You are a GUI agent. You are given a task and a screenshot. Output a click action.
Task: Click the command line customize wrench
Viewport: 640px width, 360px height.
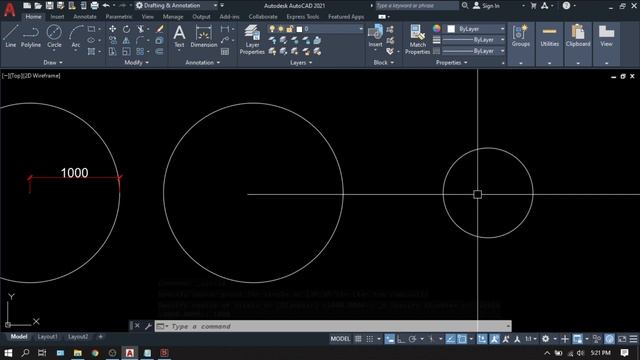click(148, 326)
